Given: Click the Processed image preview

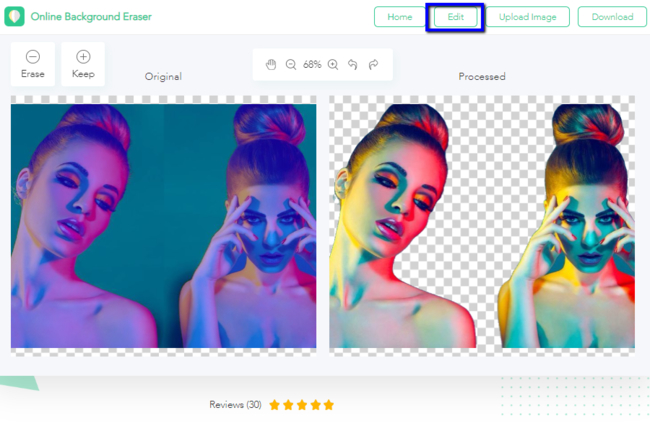Looking at the screenshot, I should point(482,226).
